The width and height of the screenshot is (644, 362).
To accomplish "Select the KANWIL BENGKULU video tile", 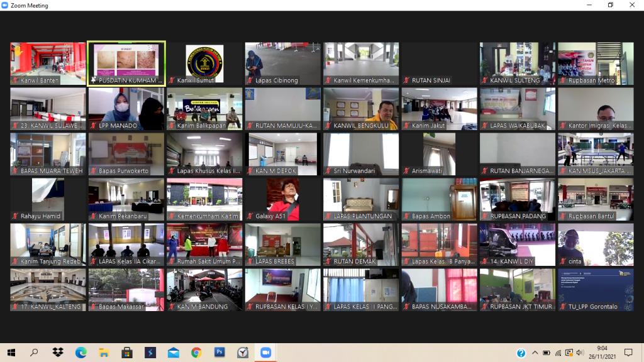I will (x=361, y=108).
